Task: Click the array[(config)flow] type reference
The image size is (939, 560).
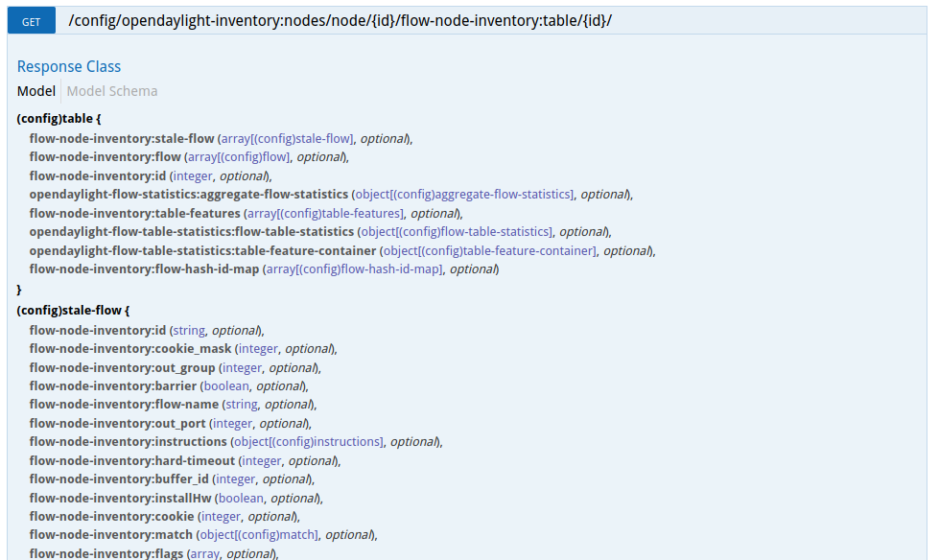Action: pos(238,156)
